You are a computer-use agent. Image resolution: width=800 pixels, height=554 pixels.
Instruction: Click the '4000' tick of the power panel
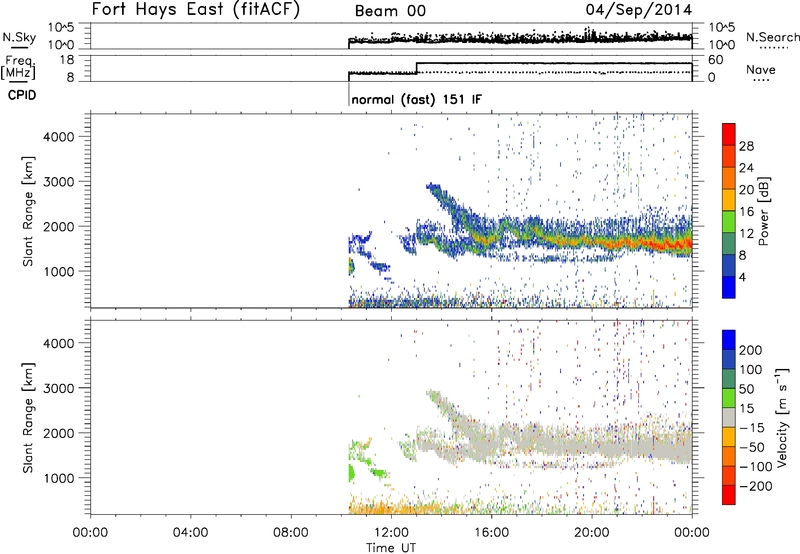coord(58,137)
